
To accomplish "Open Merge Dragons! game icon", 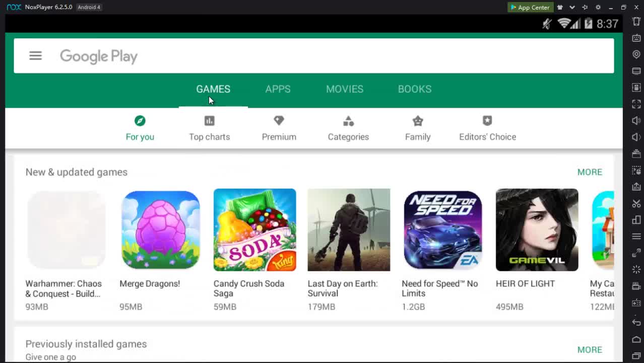I will (x=160, y=230).
